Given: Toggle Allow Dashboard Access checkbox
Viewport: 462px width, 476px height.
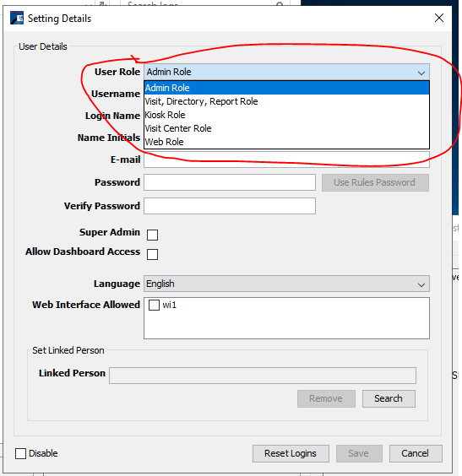Looking at the screenshot, I should 152,254.
